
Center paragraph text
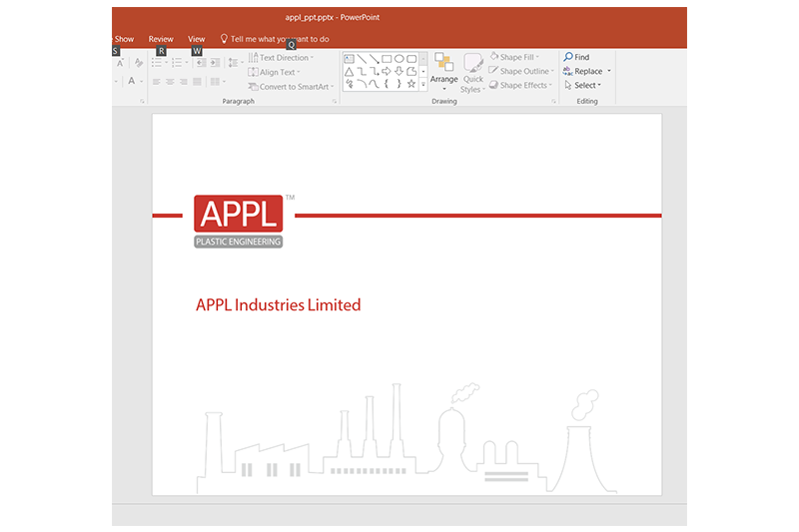click(x=170, y=82)
